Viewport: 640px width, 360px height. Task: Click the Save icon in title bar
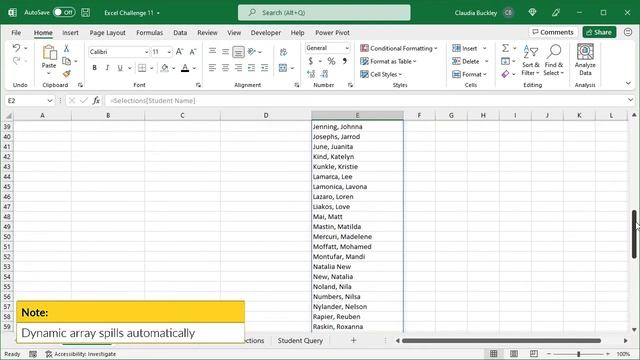point(85,13)
